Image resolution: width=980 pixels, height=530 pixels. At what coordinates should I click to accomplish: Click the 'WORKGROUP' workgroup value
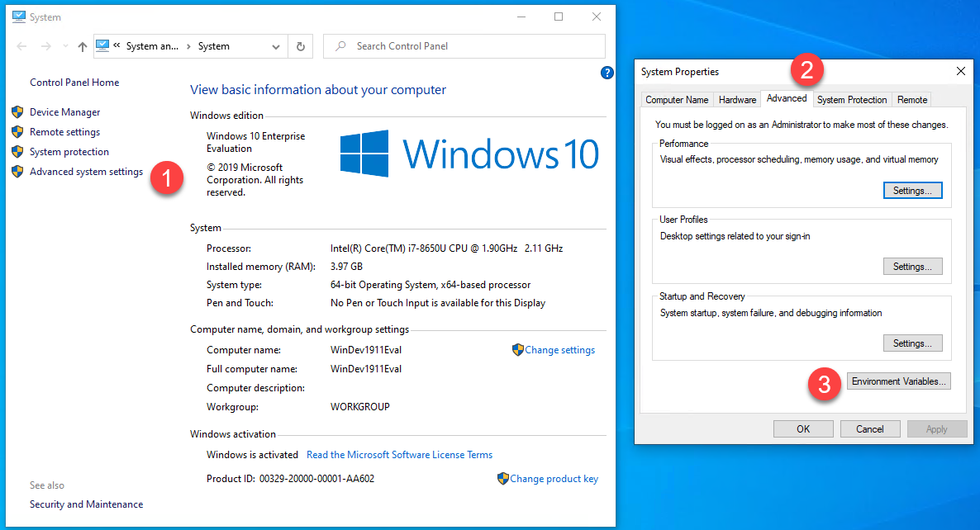pos(360,407)
